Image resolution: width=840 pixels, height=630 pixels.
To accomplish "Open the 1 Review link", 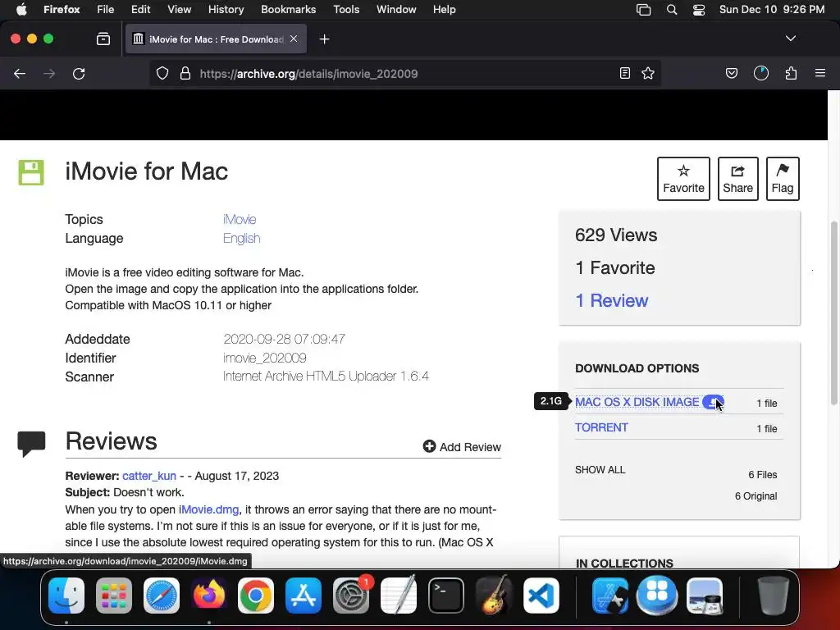I will click(x=612, y=300).
